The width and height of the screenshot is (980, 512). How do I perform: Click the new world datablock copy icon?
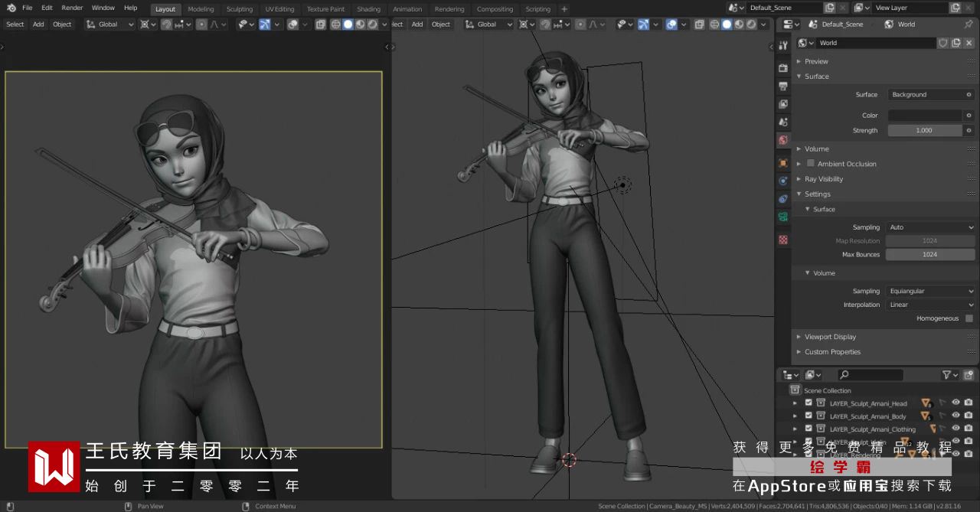955,43
